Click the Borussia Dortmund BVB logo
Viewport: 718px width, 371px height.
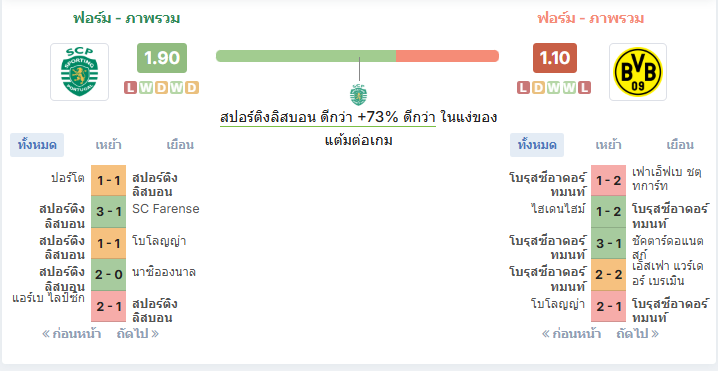638,72
